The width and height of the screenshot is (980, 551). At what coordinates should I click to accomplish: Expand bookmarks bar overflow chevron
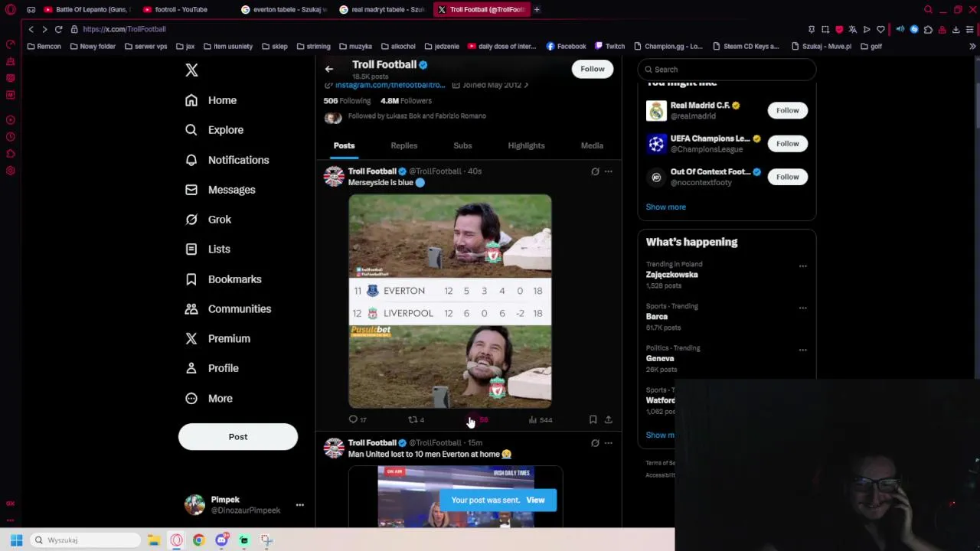point(972,46)
